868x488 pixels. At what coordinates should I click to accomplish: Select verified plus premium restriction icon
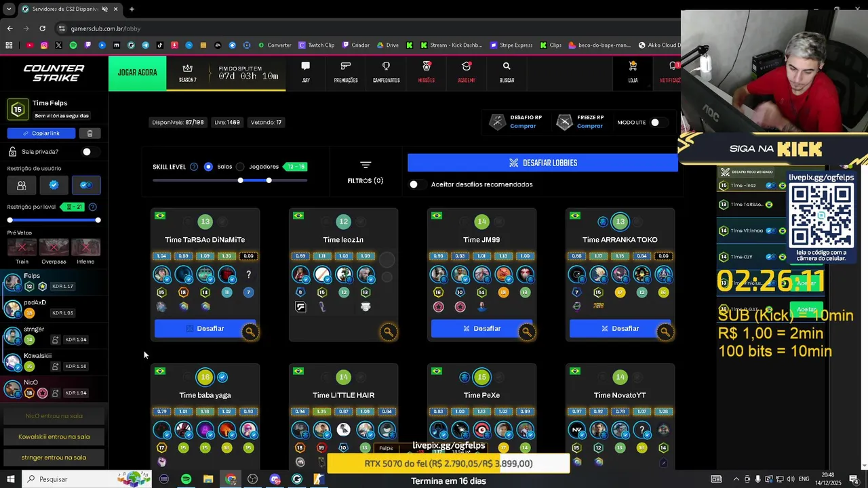click(86, 185)
